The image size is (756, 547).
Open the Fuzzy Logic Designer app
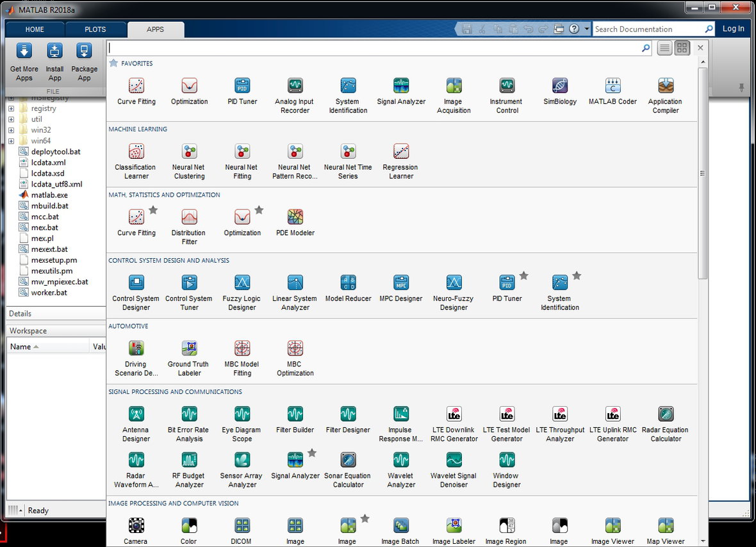pos(242,293)
